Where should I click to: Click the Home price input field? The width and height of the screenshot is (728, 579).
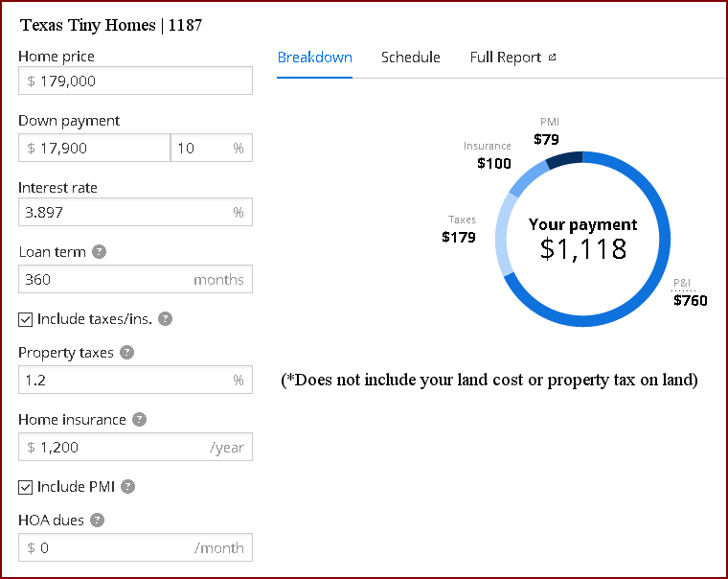click(135, 81)
